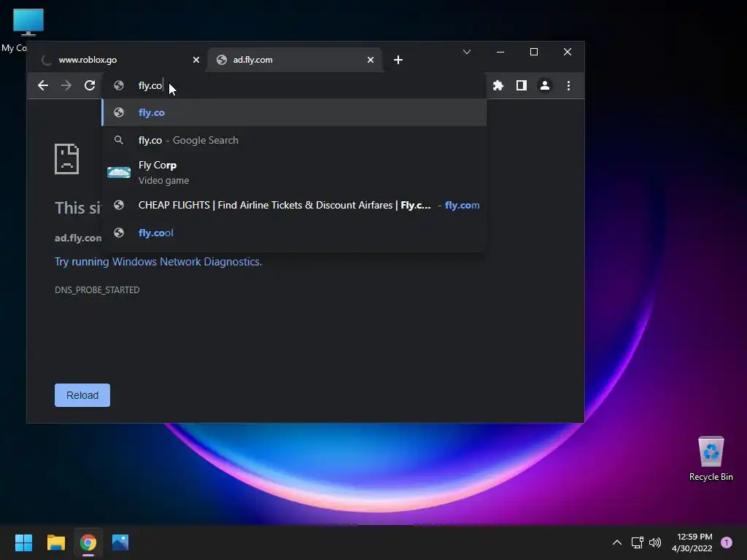Click the sad page error icon
Image resolution: width=747 pixels, height=560 pixels.
pos(66,158)
